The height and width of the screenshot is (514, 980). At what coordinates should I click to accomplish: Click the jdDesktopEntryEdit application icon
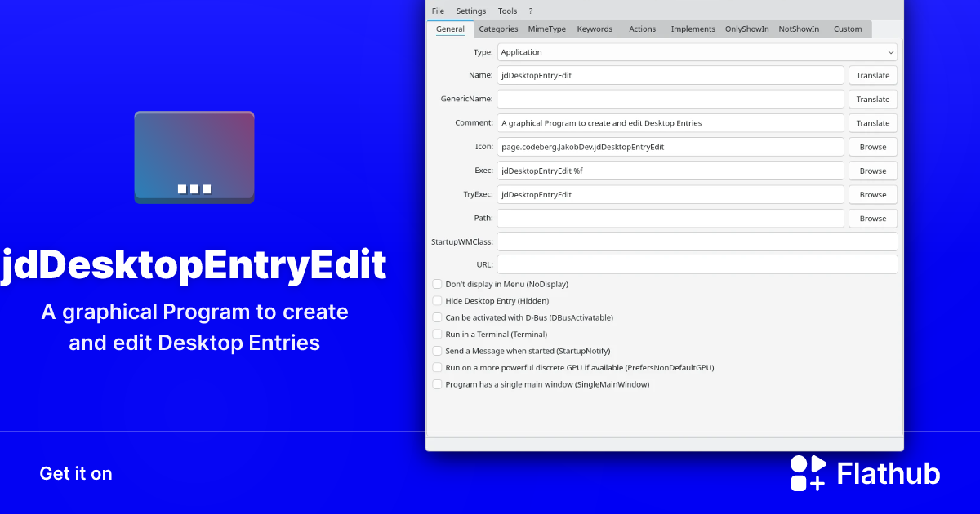[x=194, y=157]
